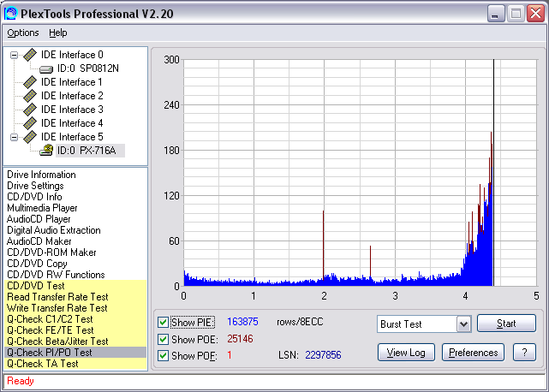Open Drive Settings in the function list
This screenshot has height=392, width=549.
pyautogui.click(x=35, y=186)
